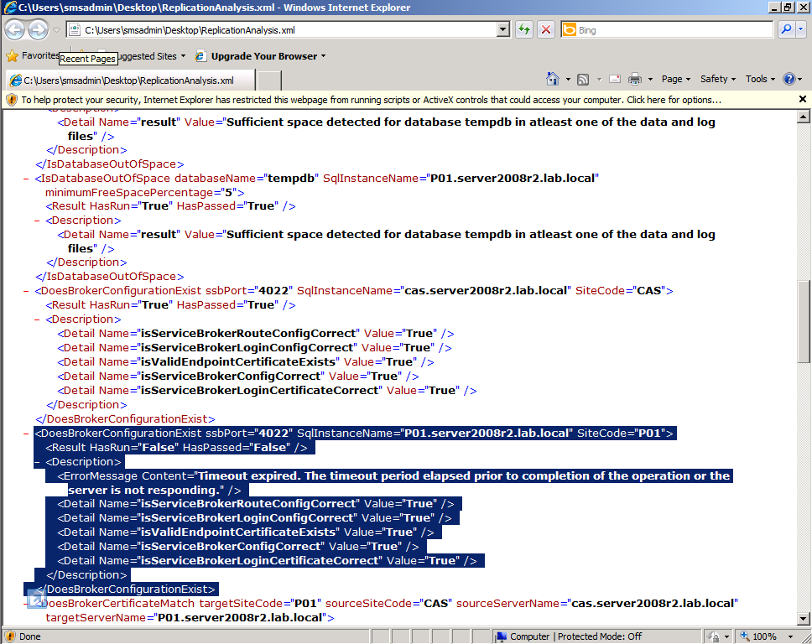
Task: Click the Print icon
Action: (635, 79)
